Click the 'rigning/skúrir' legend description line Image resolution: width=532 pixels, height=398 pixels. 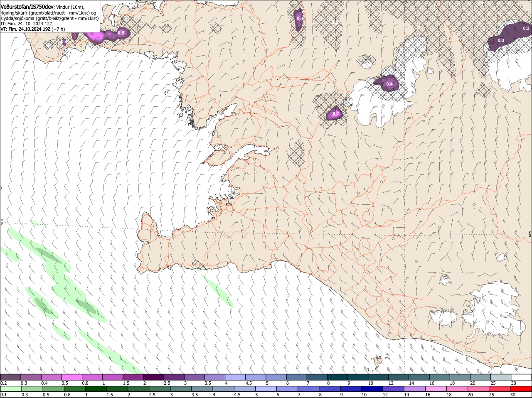(49, 13)
